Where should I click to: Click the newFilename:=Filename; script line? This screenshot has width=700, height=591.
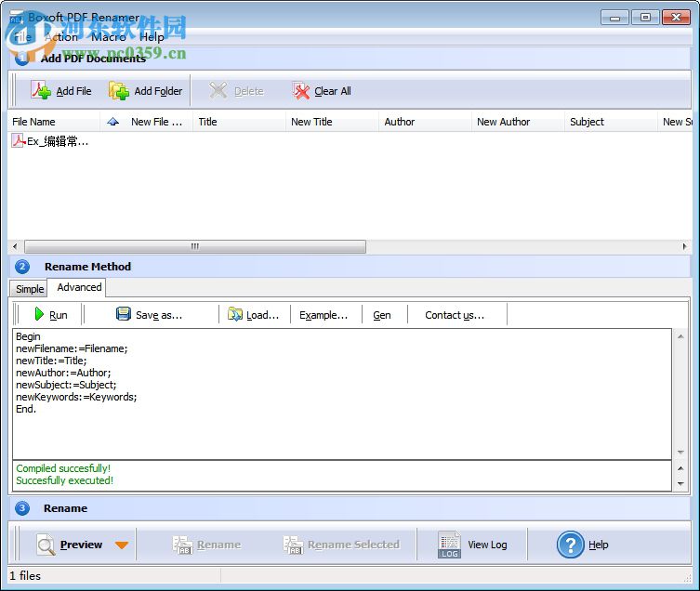click(x=72, y=348)
